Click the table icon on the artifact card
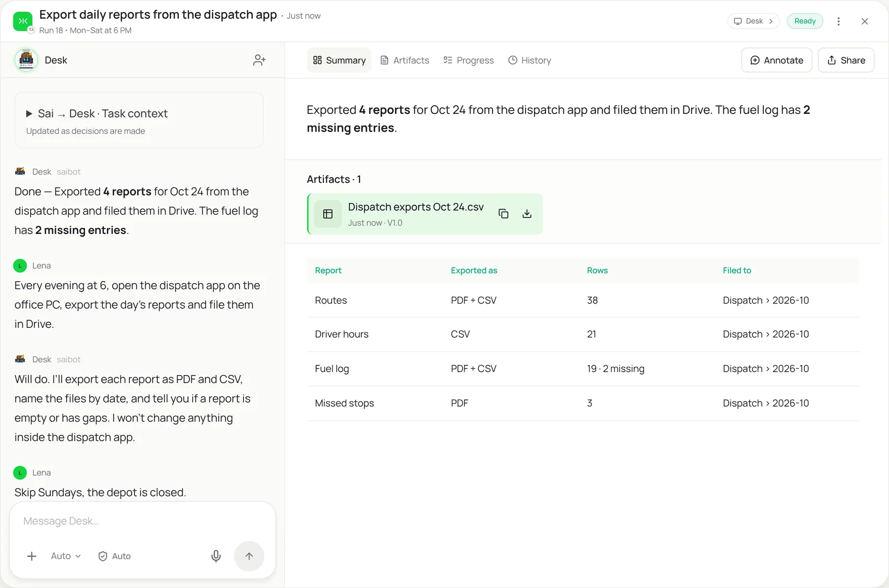The width and height of the screenshot is (889, 588). tap(328, 214)
